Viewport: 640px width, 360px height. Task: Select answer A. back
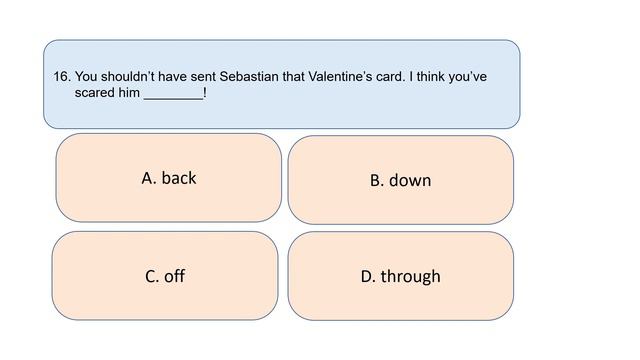click(x=169, y=178)
